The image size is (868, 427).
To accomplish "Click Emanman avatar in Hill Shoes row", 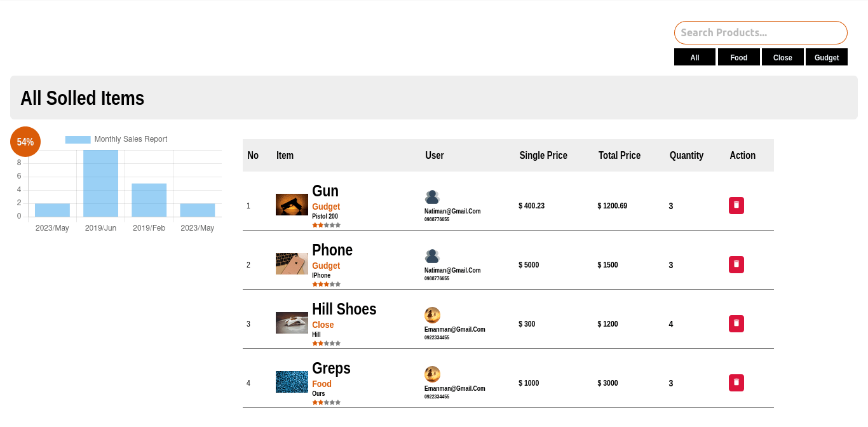I will click(x=432, y=315).
